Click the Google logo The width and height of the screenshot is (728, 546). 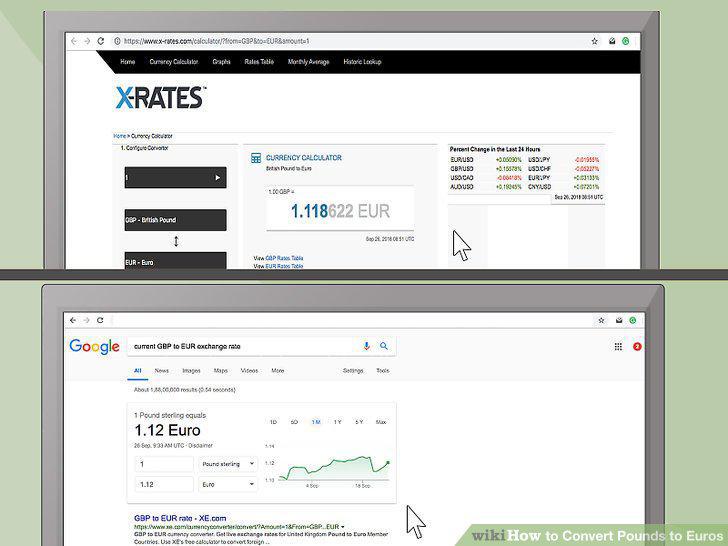pyautogui.click(x=94, y=346)
